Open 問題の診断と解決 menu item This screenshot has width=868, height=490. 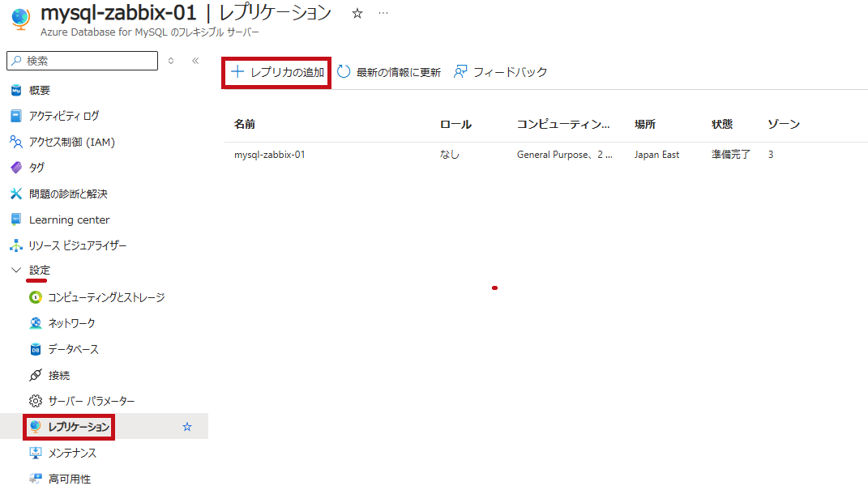(x=59, y=194)
